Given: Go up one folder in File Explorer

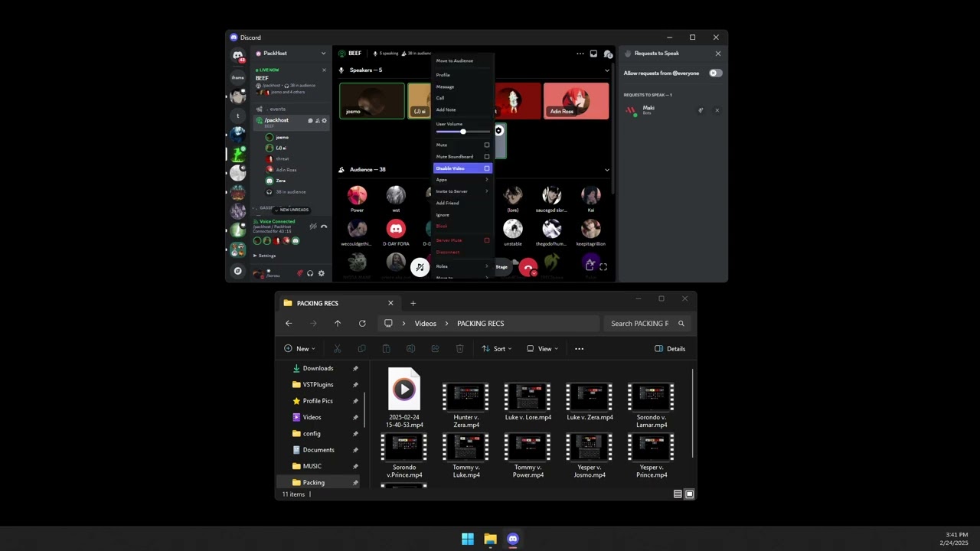Looking at the screenshot, I should click(x=338, y=324).
